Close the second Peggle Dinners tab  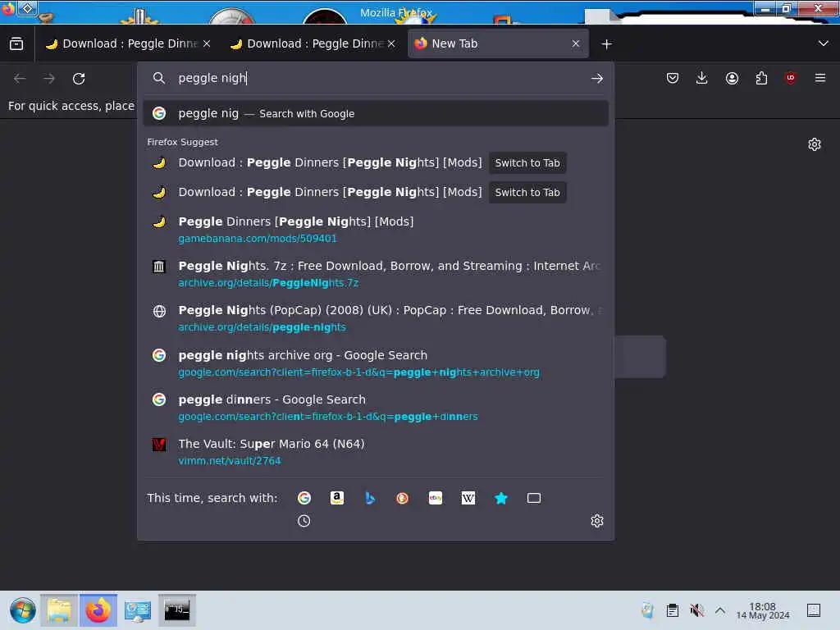pos(391,44)
